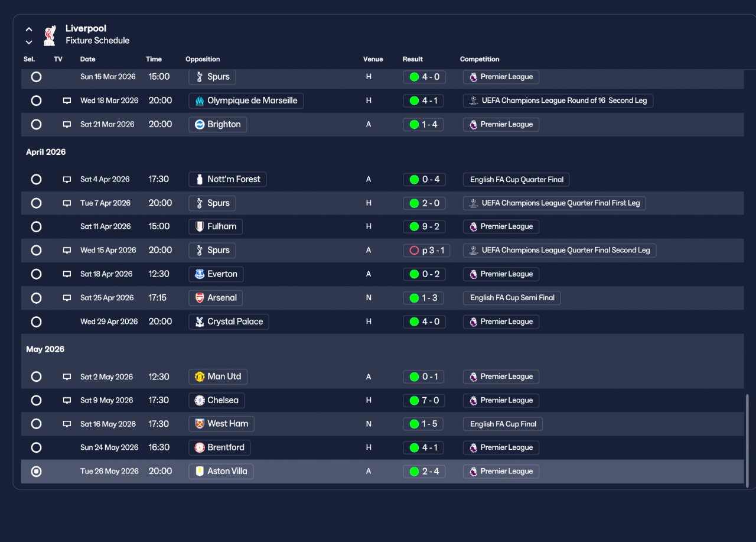Click the Brentford club badge
This screenshot has width=756, height=542.
(x=200, y=447)
